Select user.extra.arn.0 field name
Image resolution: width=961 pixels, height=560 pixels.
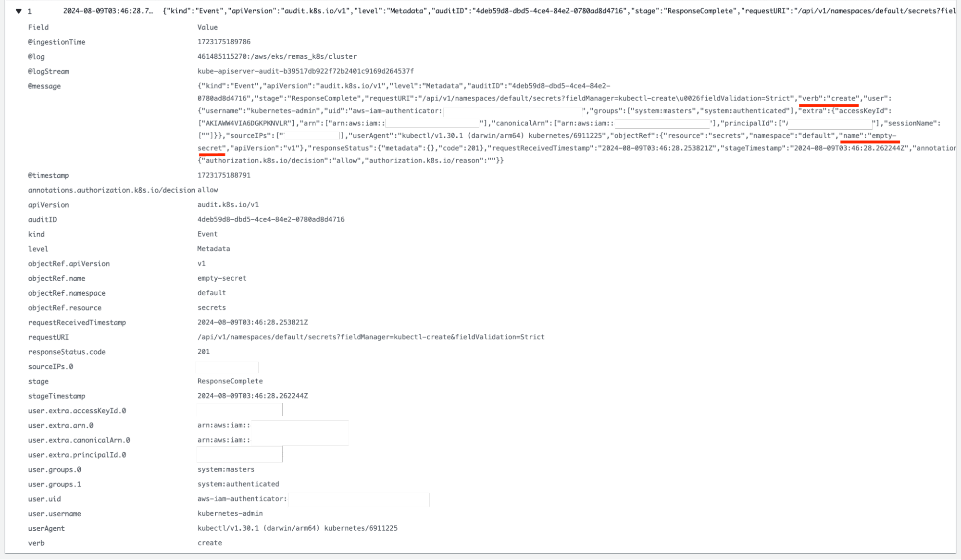[x=61, y=426]
